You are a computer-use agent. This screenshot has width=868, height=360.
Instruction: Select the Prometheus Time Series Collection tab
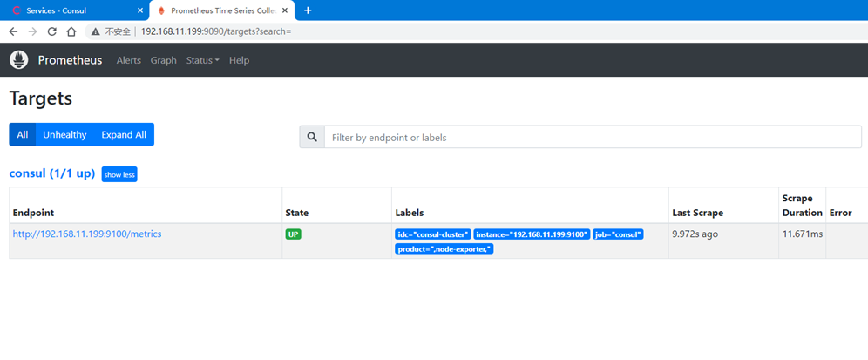tap(222, 10)
